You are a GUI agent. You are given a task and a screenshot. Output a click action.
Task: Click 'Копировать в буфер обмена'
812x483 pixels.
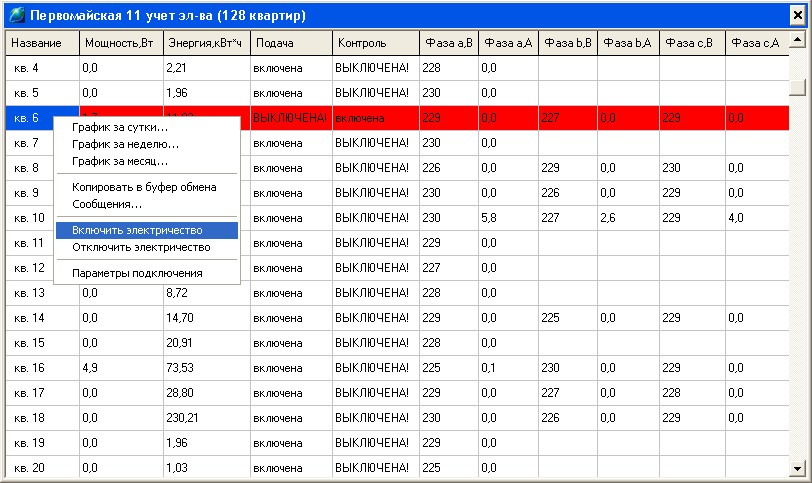144,187
